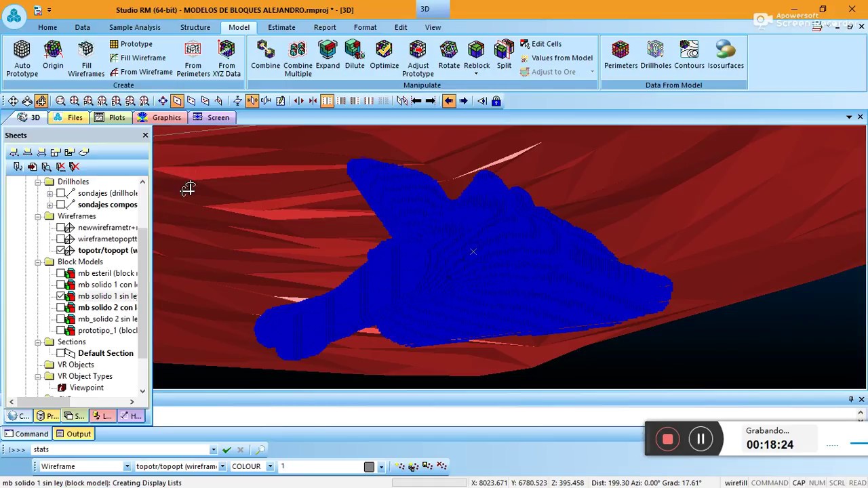
Task: Collapse the Wireframes tree folder
Action: point(39,216)
